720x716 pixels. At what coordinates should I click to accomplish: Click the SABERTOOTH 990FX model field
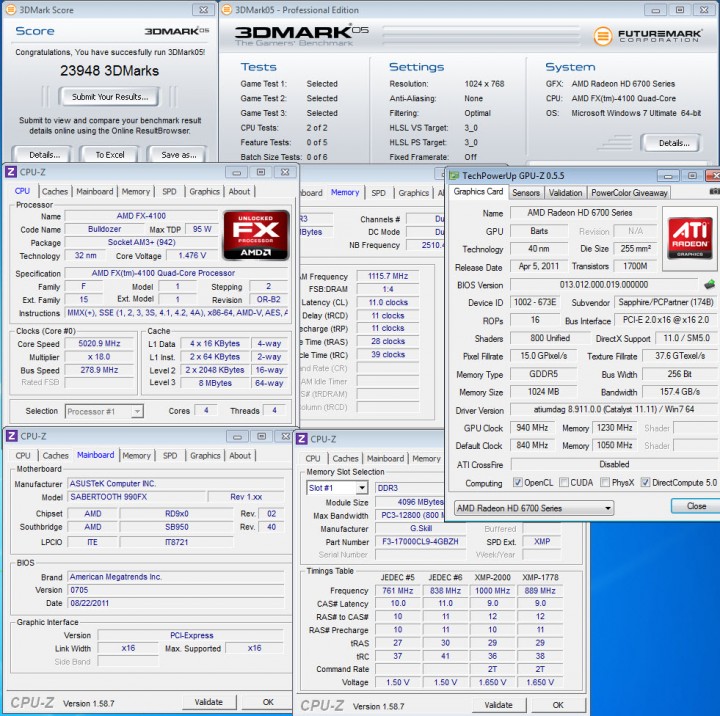click(136, 497)
